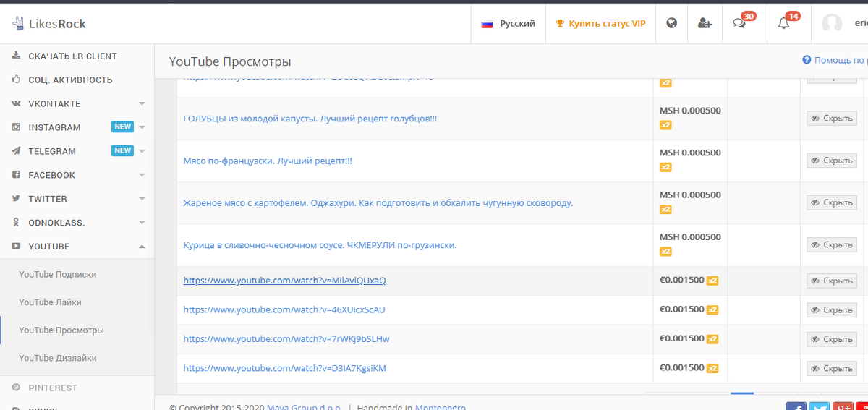
Task: Open bell notifications with 14 badge
Action: coord(783,23)
